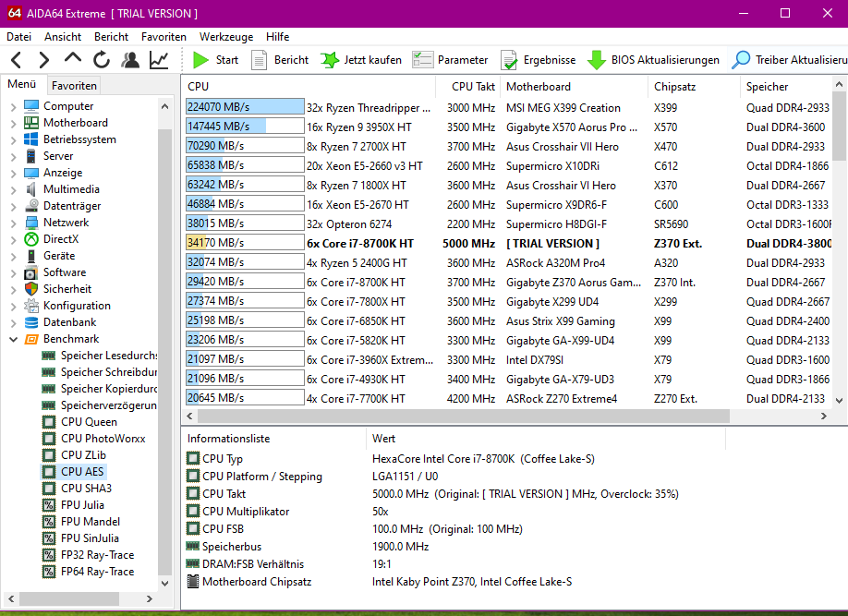Open the Hilfe menu

point(277,37)
